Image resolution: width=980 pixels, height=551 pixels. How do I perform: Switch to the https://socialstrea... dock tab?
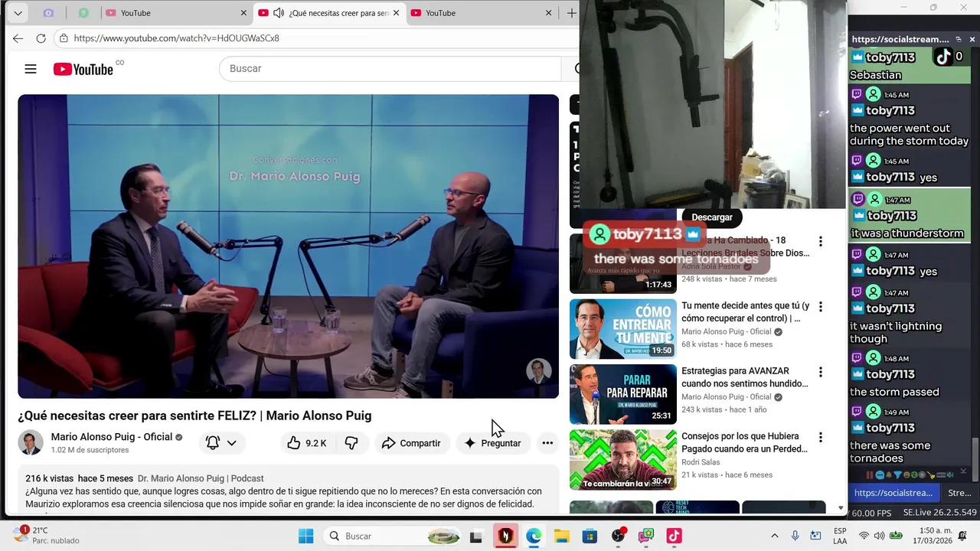[x=893, y=493]
